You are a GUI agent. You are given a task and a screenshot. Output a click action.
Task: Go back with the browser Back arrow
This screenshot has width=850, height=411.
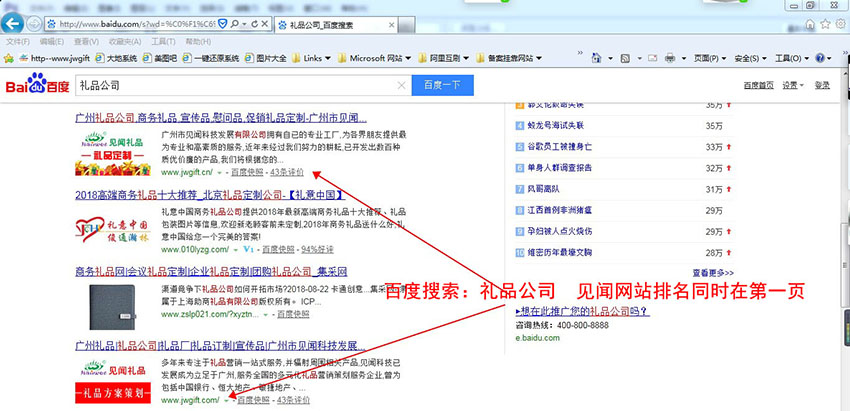point(13,24)
